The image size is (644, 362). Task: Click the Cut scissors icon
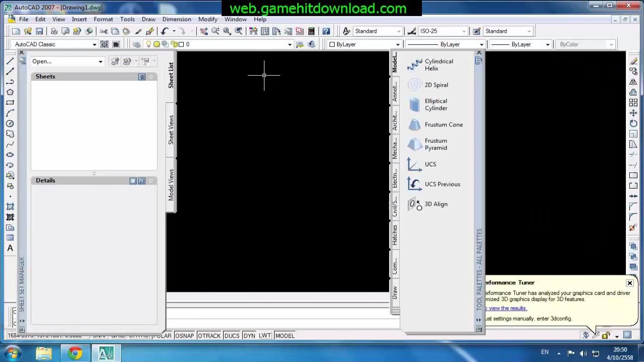click(103, 31)
